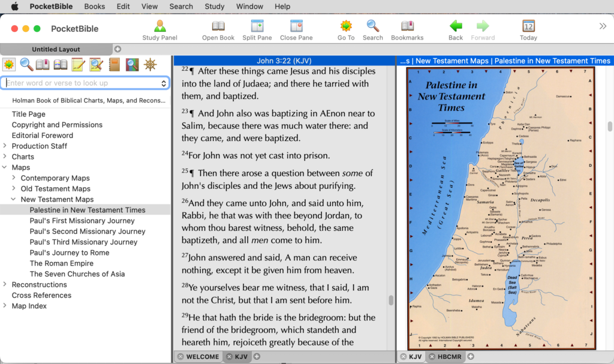614x364 pixels.
Task: Click the Palestine in New Testament Times map
Action: pos(501,208)
